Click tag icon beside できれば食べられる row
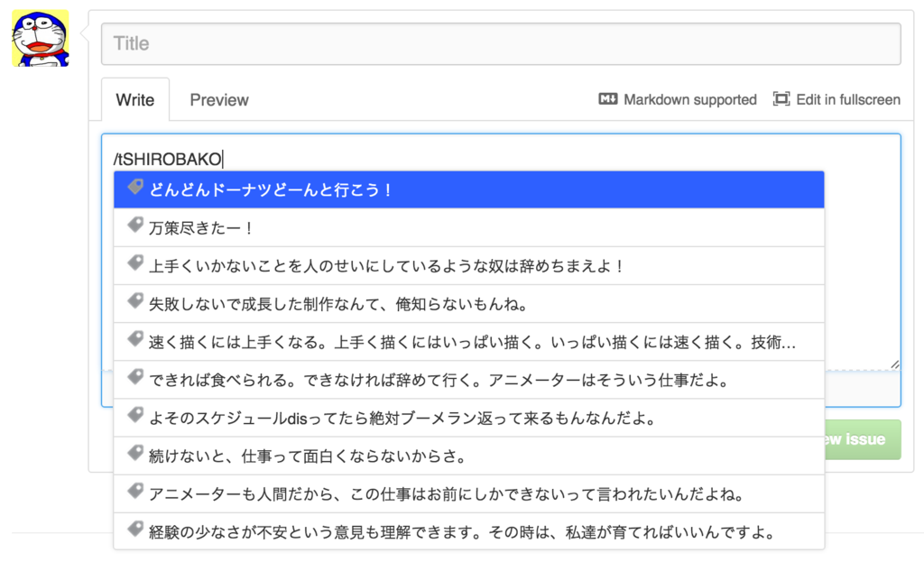The image size is (924, 562). 135,377
